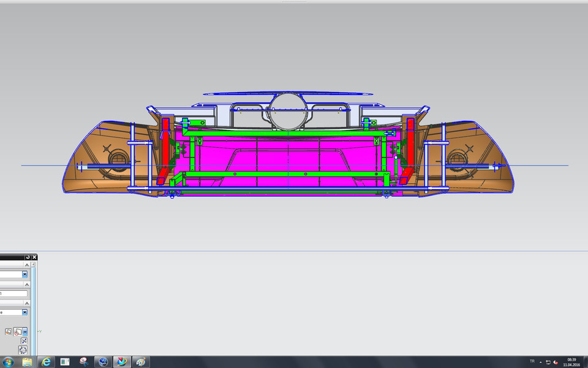This screenshot has width=588, height=368.
Task: Click the reset arrow at the dialog top
Action: [x=29, y=256]
